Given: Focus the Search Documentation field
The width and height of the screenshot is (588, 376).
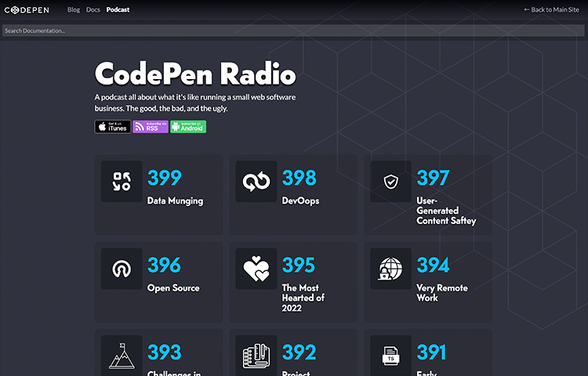Looking at the screenshot, I should tap(293, 31).
